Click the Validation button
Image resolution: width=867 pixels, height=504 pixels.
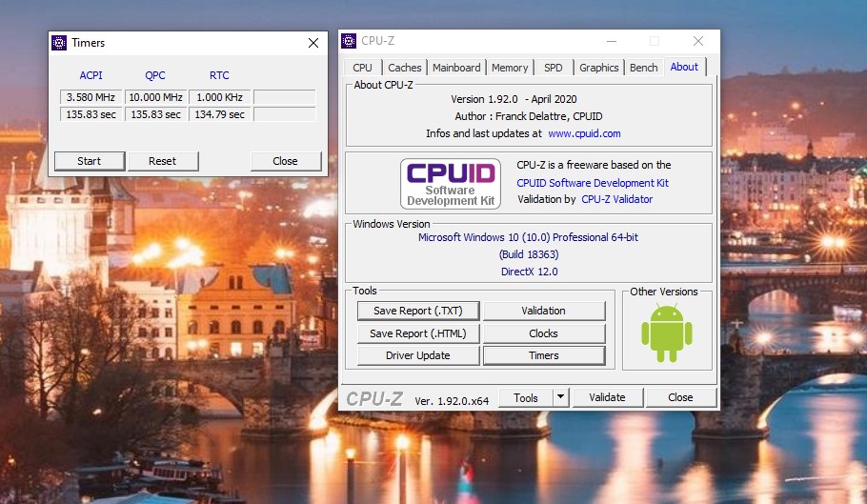543,311
